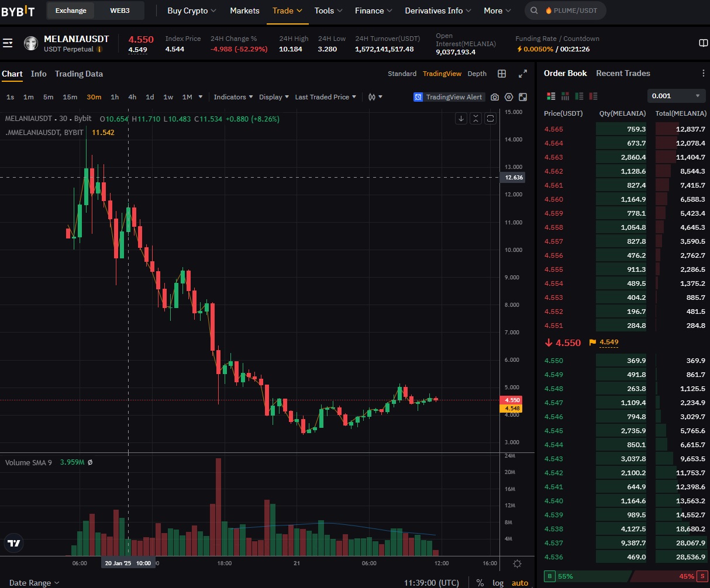This screenshot has height=588, width=710.
Task: Open the More dropdown menu
Action: pos(497,11)
